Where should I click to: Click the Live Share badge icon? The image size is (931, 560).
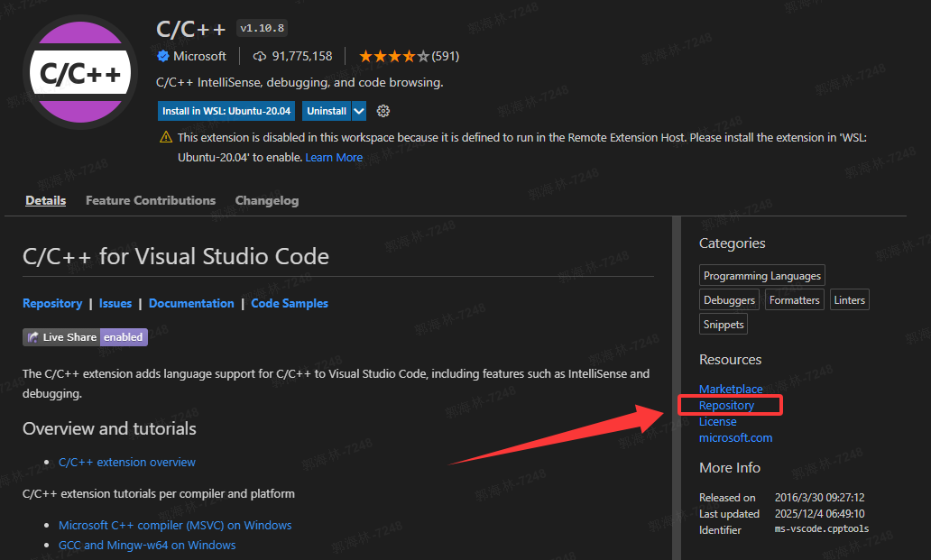[32, 336]
